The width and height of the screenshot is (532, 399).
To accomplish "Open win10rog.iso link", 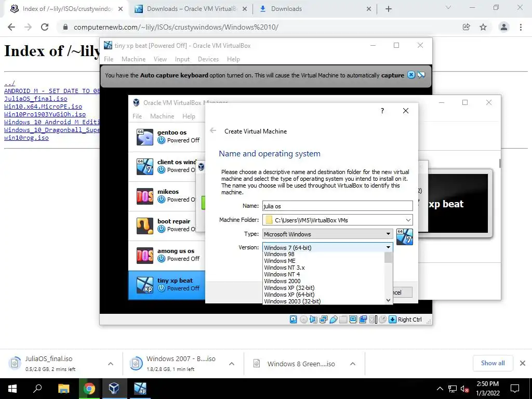I will 26,138.
